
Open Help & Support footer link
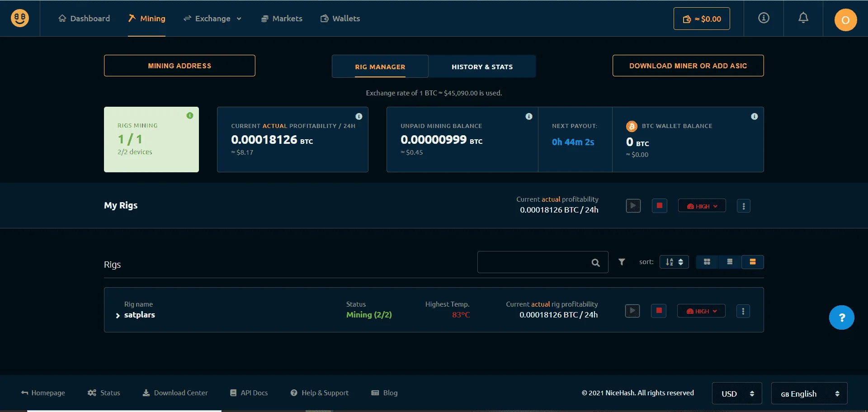[x=320, y=393]
